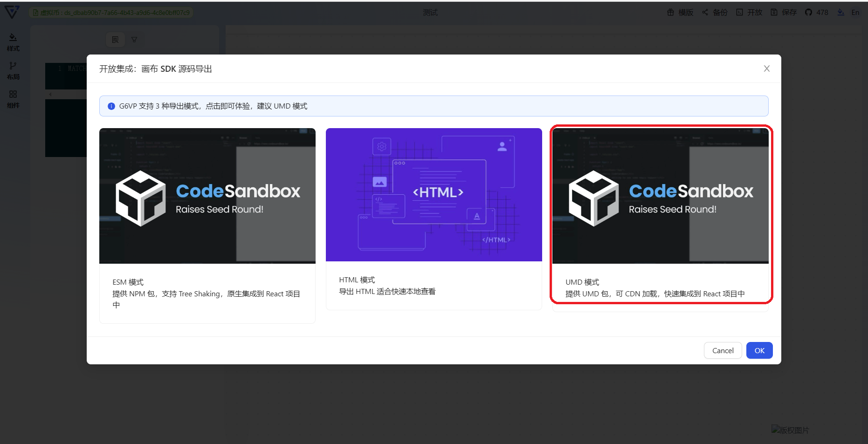The image size is (868, 444).
Task: Open the 备份 (backup/share) header button
Action: click(x=715, y=13)
